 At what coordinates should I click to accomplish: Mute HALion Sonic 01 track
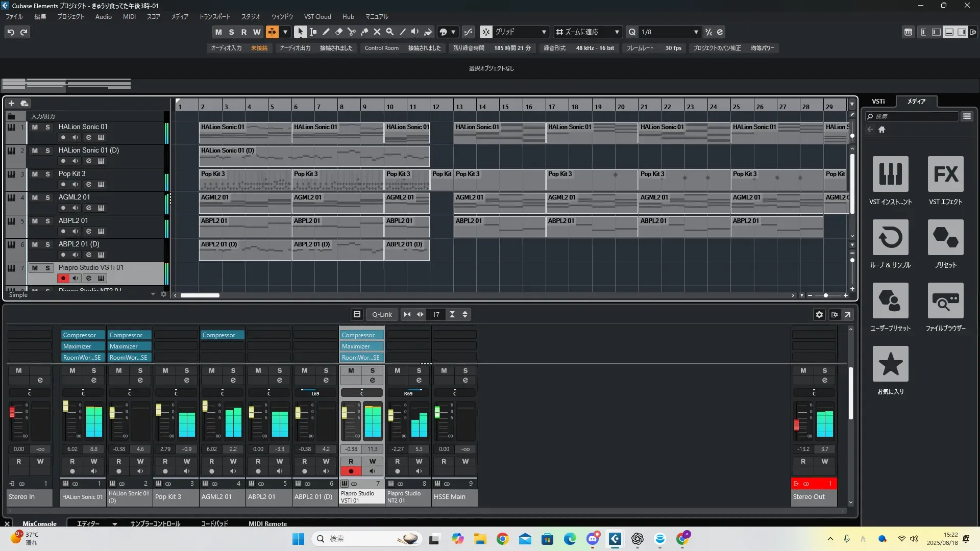[35, 127]
